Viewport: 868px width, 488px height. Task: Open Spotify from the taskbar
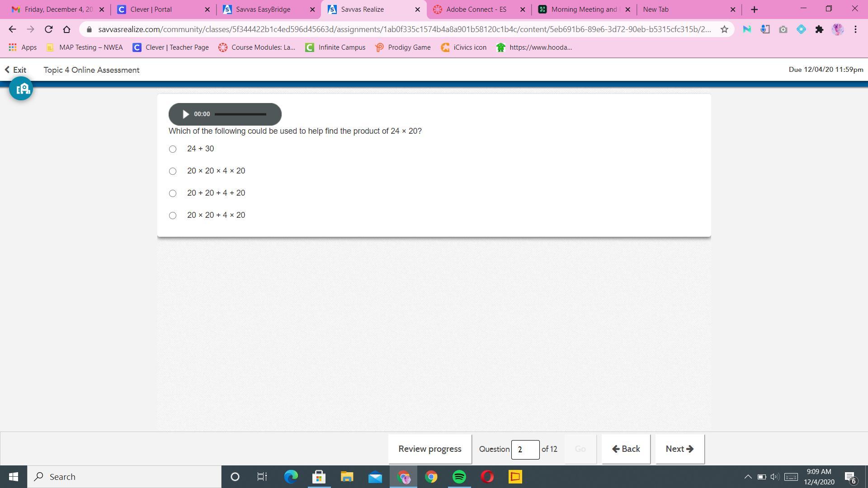[x=459, y=477]
